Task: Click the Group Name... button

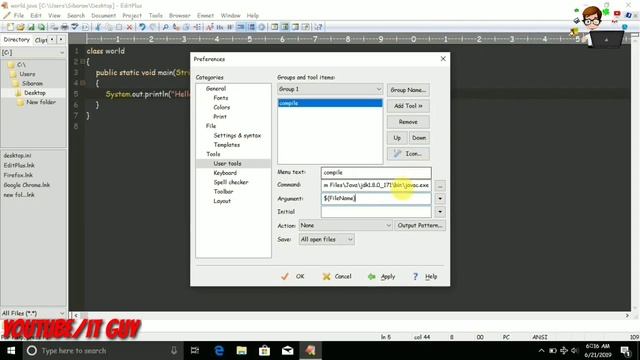Action: point(408,90)
